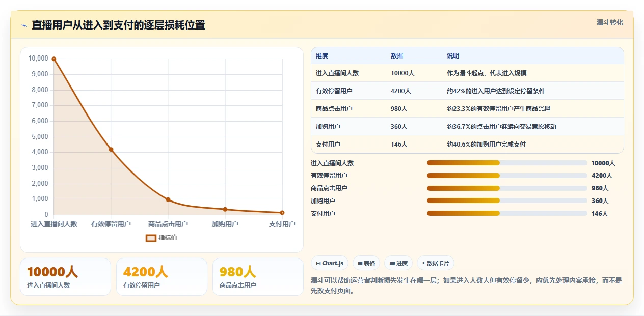
Task: Click the y-axis label 5,000
Action: pos(40,136)
